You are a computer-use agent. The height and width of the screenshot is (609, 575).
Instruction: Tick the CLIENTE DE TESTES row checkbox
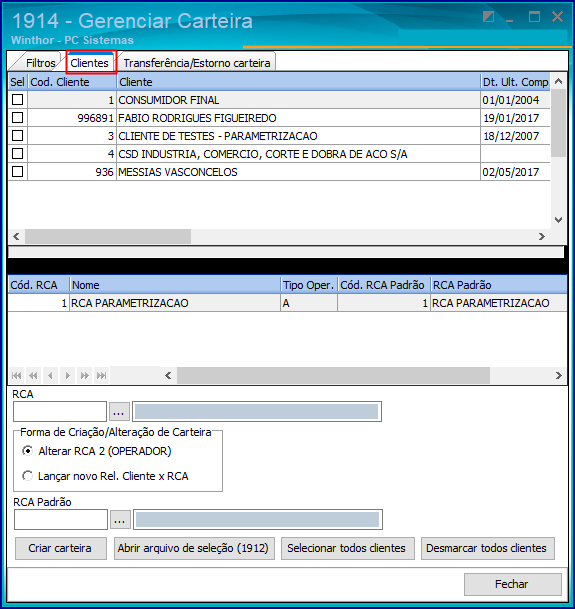[17, 136]
